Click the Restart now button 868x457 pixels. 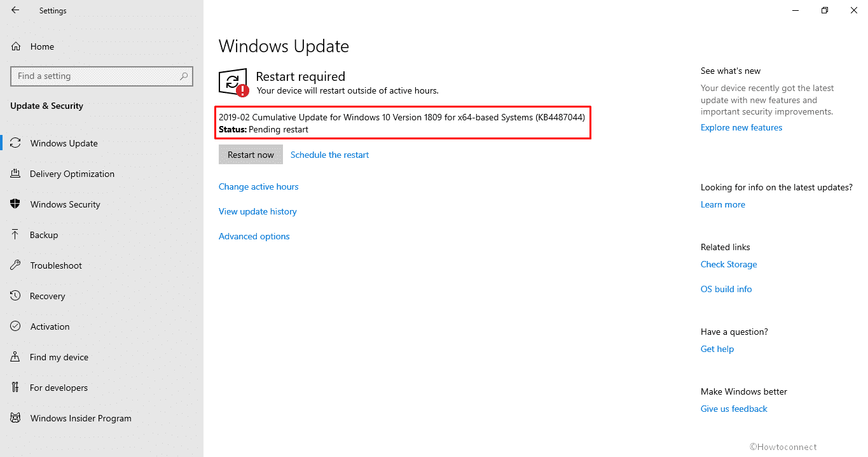coord(251,155)
